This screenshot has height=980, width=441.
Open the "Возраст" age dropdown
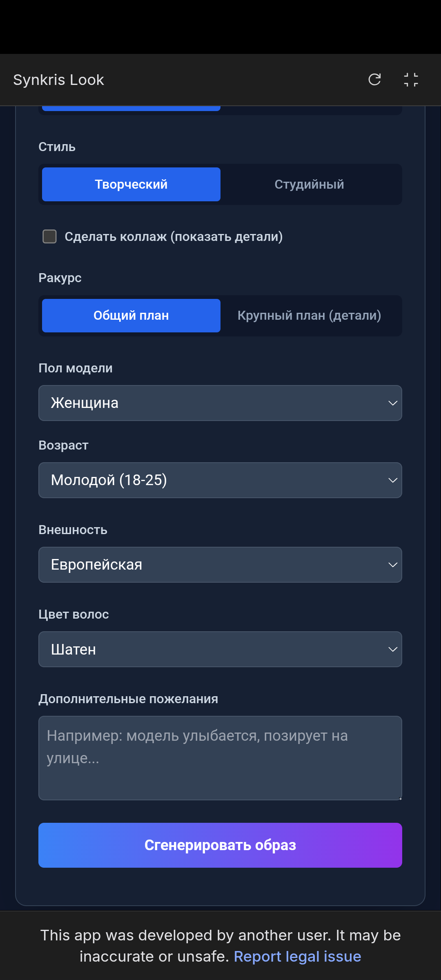click(220, 480)
